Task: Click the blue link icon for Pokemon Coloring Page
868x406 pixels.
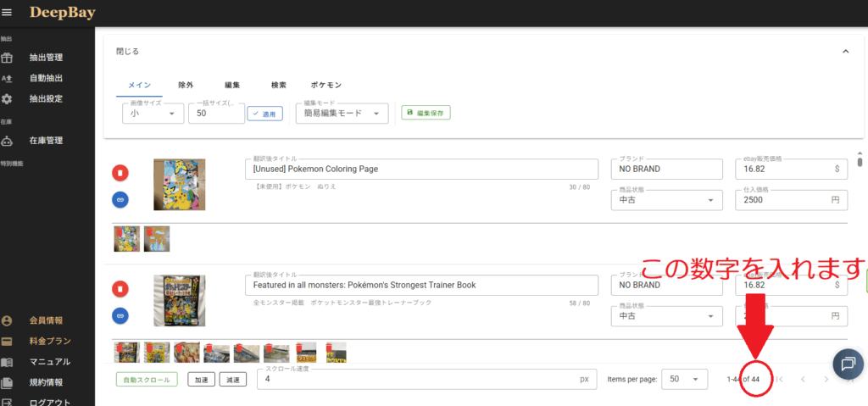Action: pyautogui.click(x=120, y=199)
